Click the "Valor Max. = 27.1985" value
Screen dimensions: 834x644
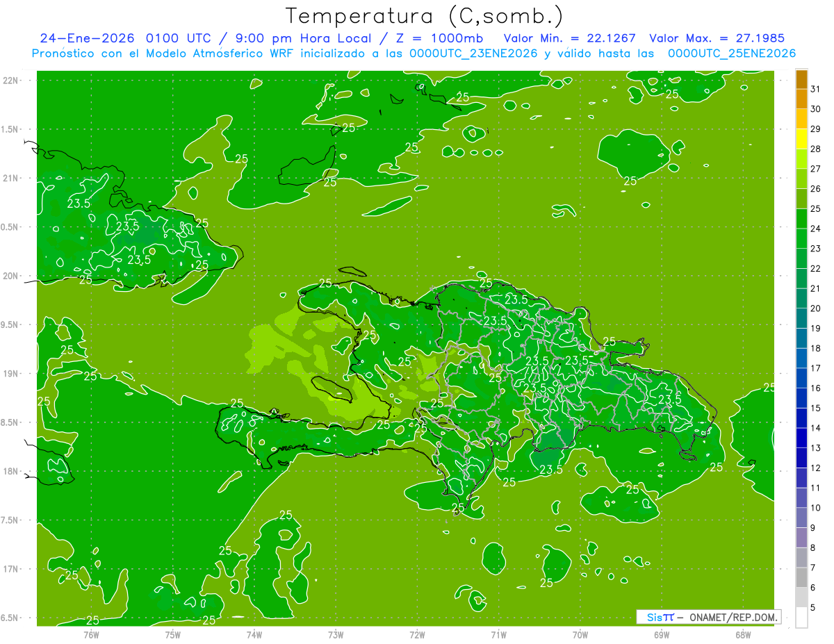[x=717, y=38]
